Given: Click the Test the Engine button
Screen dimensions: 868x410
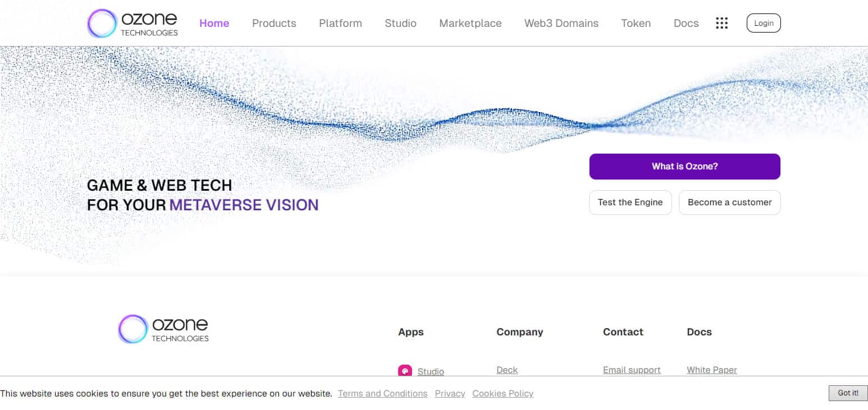Looking at the screenshot, I should (x=630, y=202).
